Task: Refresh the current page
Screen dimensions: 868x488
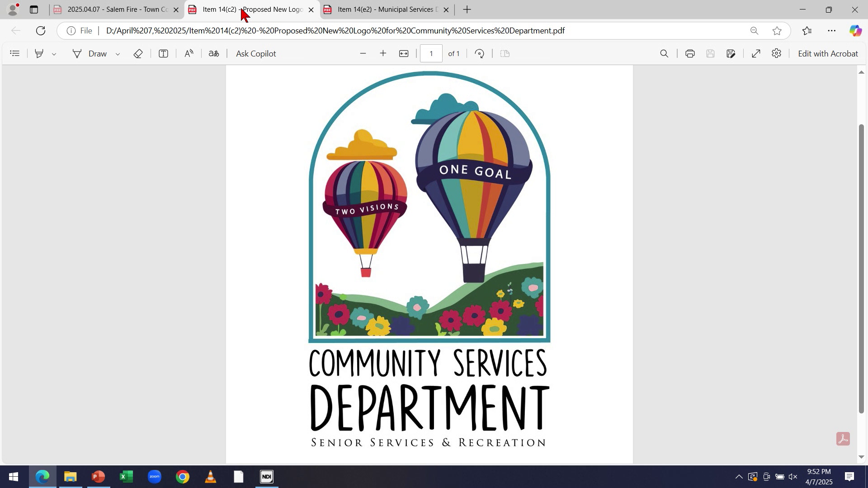Action: [41, 31]
